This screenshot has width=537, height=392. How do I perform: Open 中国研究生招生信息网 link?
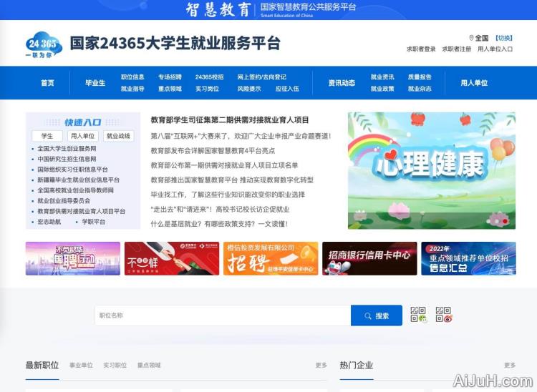point(67,159)
